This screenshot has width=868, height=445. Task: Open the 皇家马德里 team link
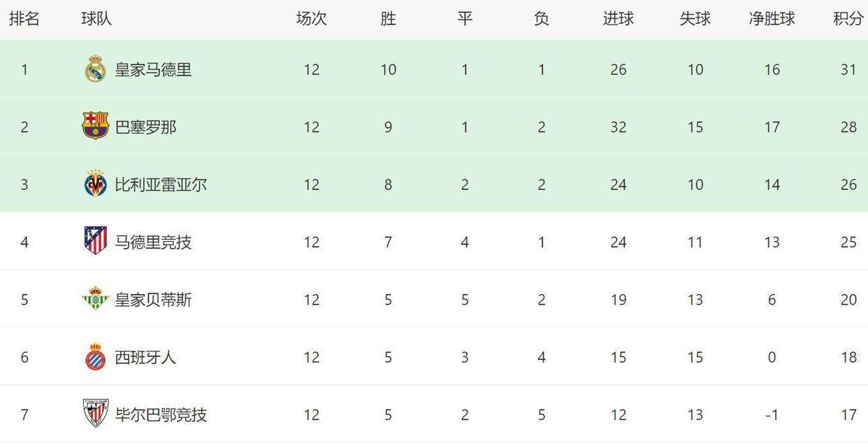[x=153, y=70]
